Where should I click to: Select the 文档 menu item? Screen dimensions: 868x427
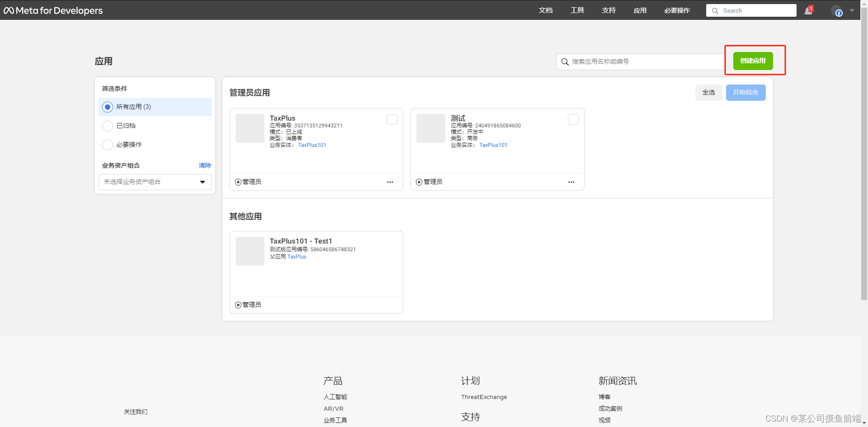pos(546,10)
